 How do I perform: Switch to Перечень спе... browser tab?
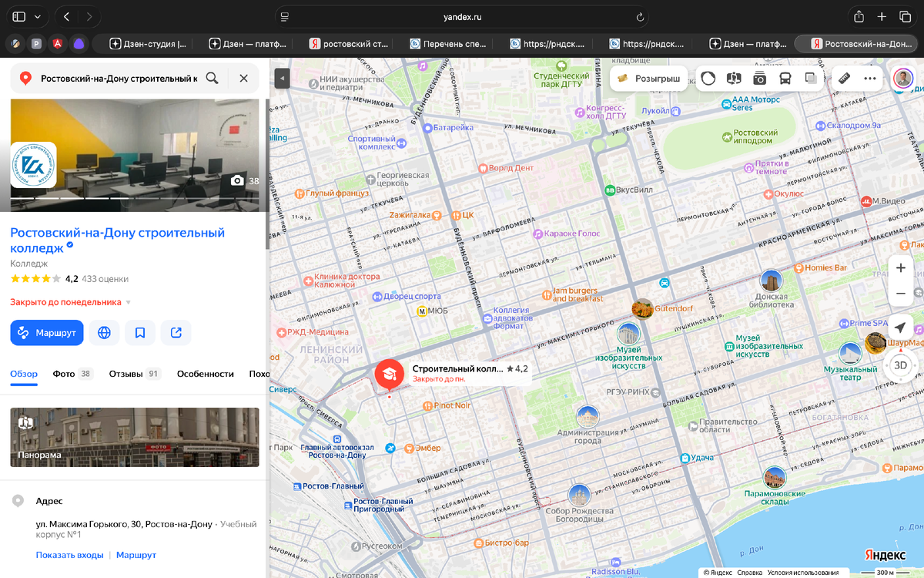tap(447, 44)
